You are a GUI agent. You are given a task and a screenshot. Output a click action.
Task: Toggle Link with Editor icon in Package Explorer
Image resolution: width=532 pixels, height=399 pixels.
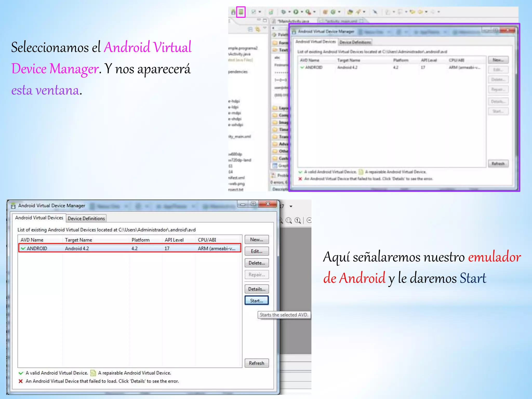pos(258,29)
